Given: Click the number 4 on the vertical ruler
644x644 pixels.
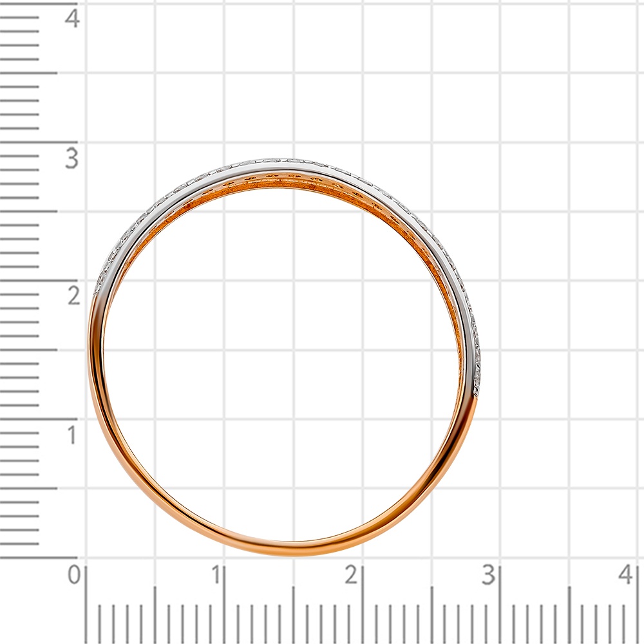Looking at the screenshot, I should [x=72, y=18].
